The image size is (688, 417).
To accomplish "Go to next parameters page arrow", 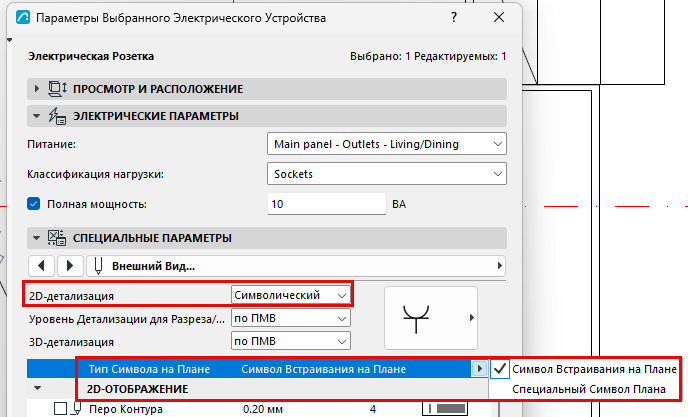I will [69, 266].
